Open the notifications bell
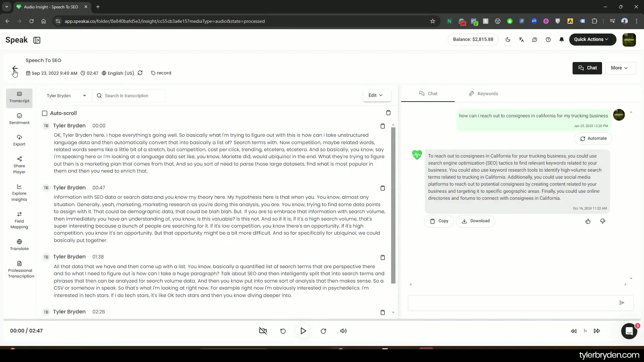644x362 pixels. click(561, 40)
